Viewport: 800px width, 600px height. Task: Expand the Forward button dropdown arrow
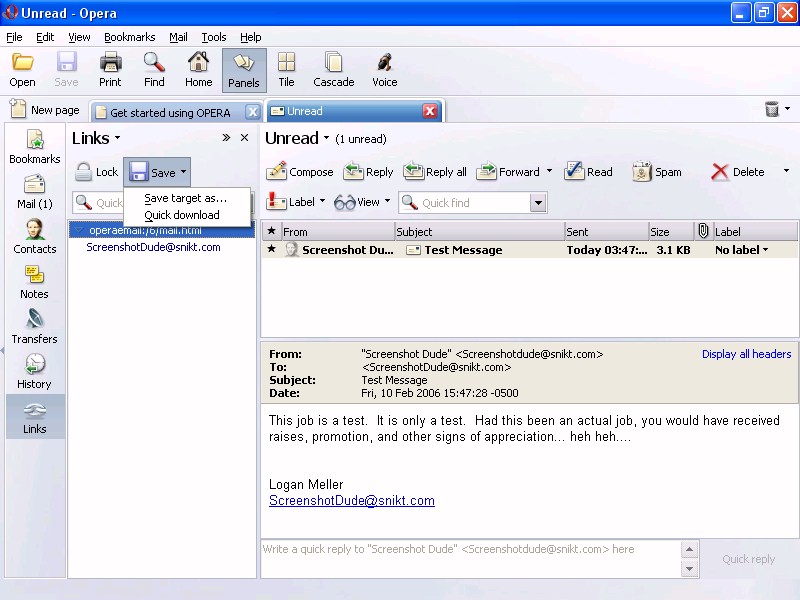[x=549, y=172]
